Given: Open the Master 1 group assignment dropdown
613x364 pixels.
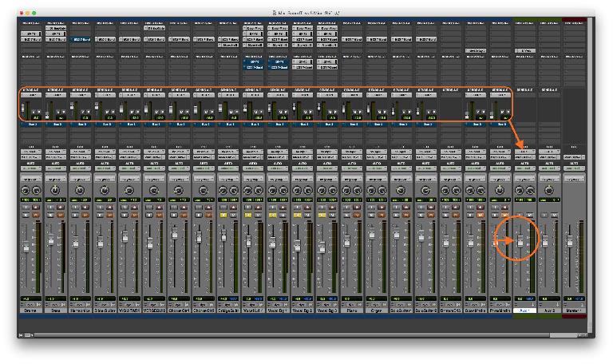Looking at the screenshot, I should [x=572, y=180].
